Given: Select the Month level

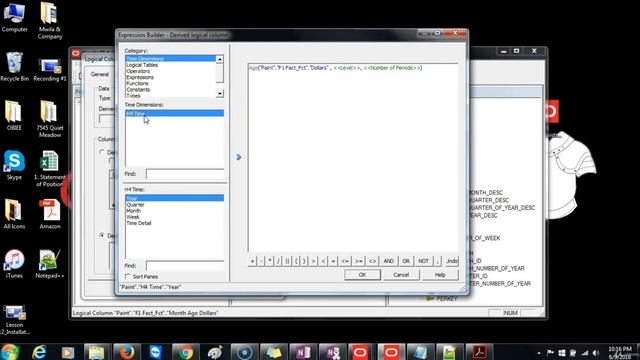Looking at the screenshot, I should [174, 211].
